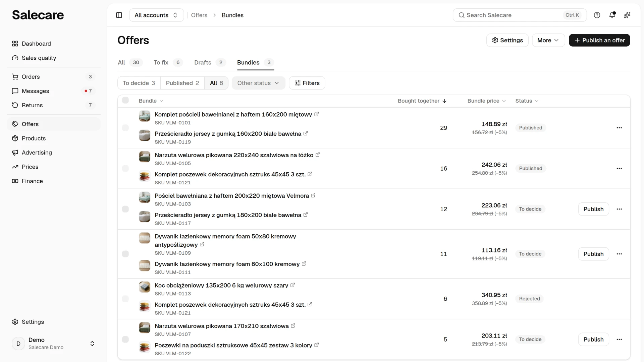
Task: Switch to the All 30 tab
Action: tap(130, 63)
